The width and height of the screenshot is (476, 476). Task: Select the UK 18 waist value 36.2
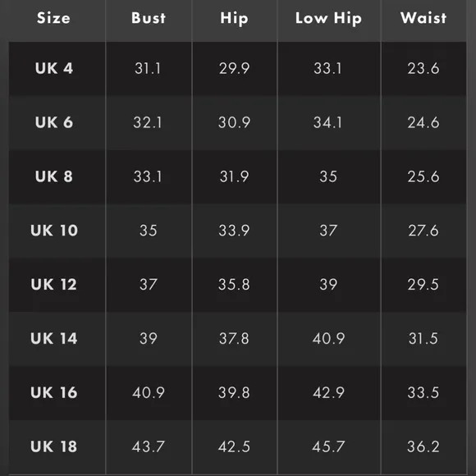tap(423, 446)
